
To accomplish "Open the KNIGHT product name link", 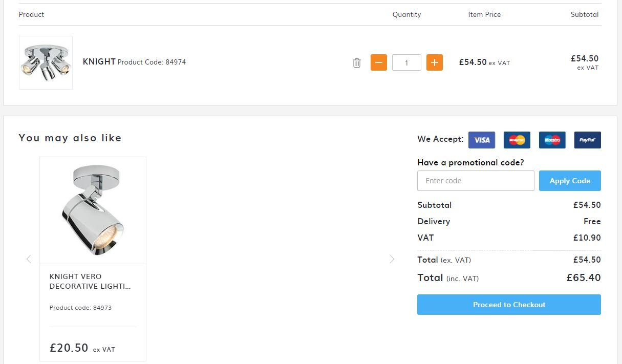I will pos(99,62).
